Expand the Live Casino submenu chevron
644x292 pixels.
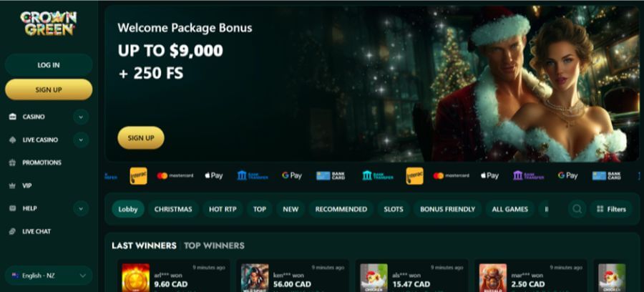[81, 140]
